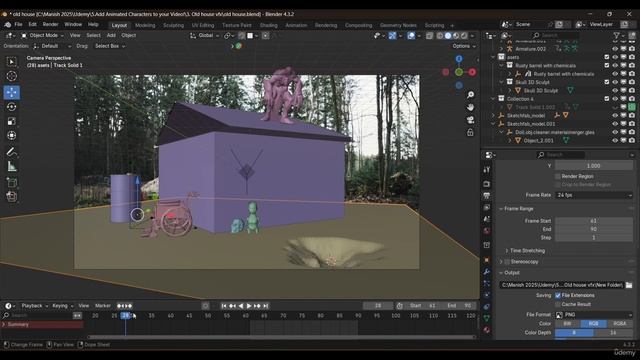This screenshot has width=640, height=360.
Task: Select the Transform tool
Action: tap(11, 136)
